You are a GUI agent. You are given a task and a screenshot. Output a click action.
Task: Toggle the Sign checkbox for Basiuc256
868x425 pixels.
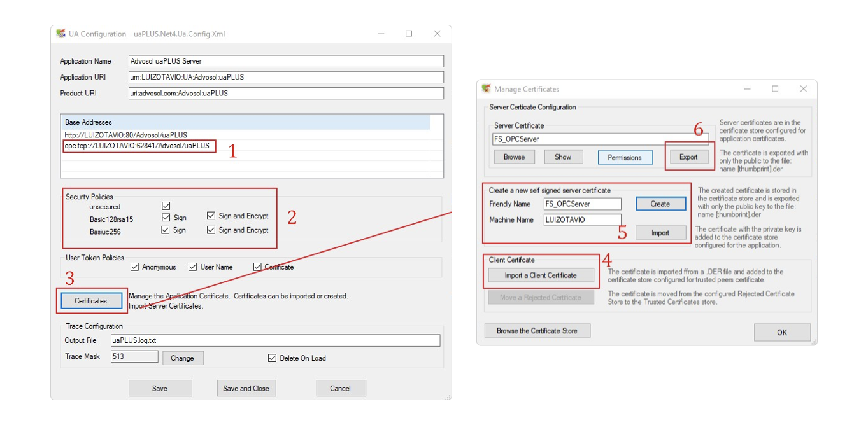(x=166, y=230)
